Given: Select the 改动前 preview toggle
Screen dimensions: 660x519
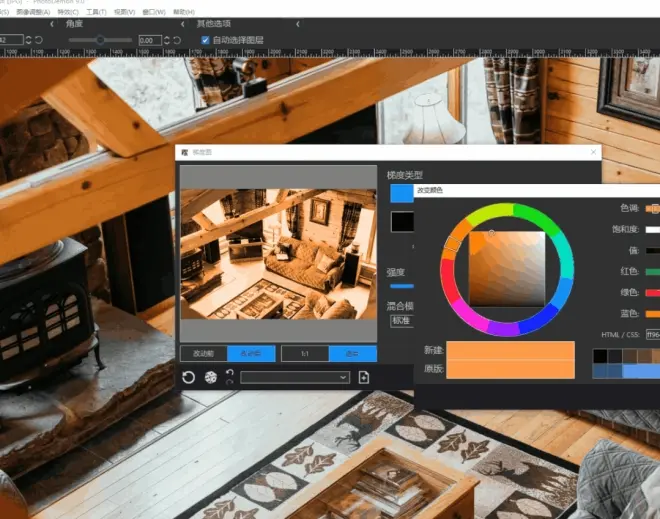Looking at the screenshot, I should pos(204,354).
